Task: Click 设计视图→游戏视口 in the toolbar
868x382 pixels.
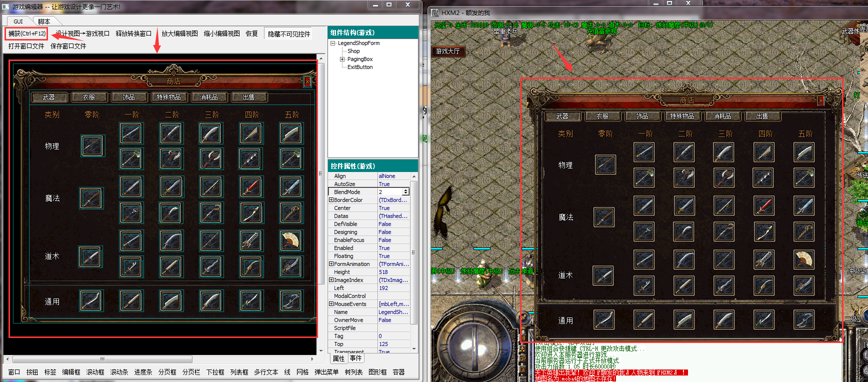Action: click(82, 33)
